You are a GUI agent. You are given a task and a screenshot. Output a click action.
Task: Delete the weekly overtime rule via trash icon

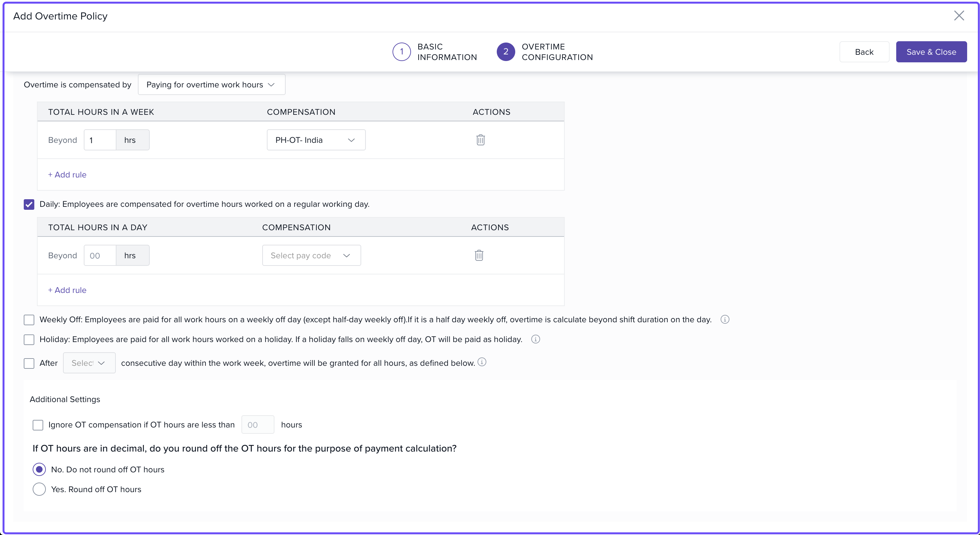(481, 140)
